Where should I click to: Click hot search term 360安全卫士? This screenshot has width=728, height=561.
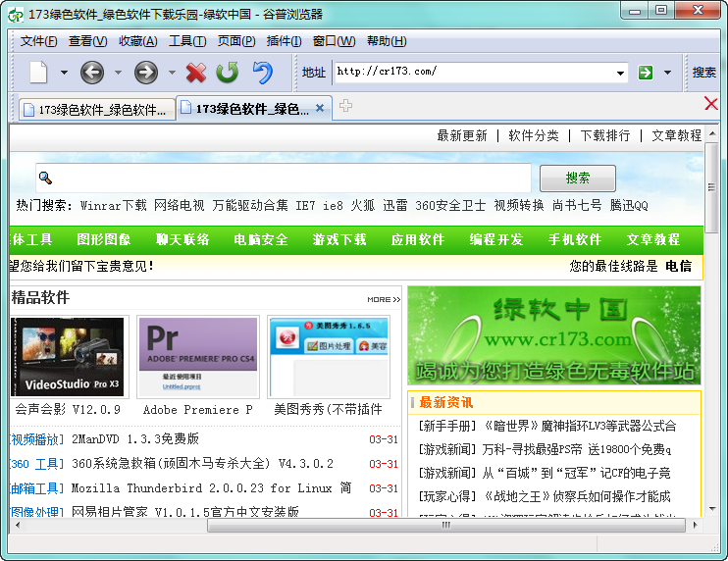(x=450, y=205)
